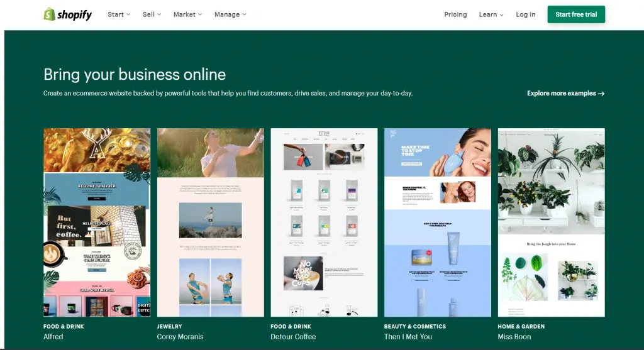Image resolution: width=644 pixels, height=350 pixels.
Task: Click the Miss Boon store name
Action: (x=514, y=336)
